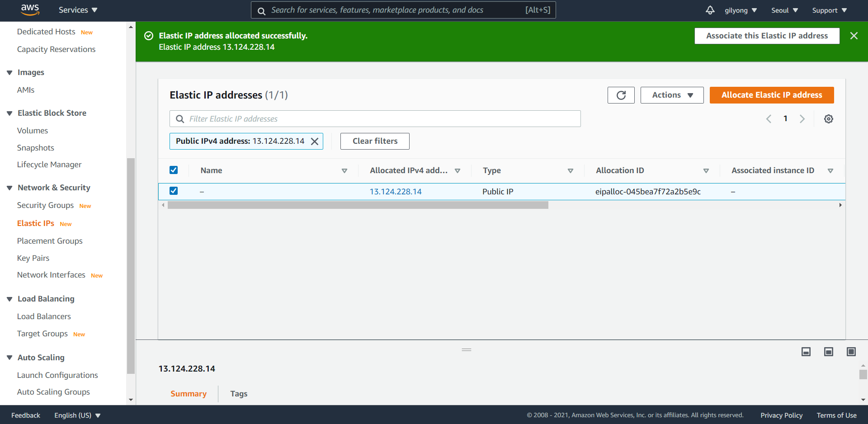The image size is (868, 424).
Task: Collapse the Images section
Action: [9, 73]
